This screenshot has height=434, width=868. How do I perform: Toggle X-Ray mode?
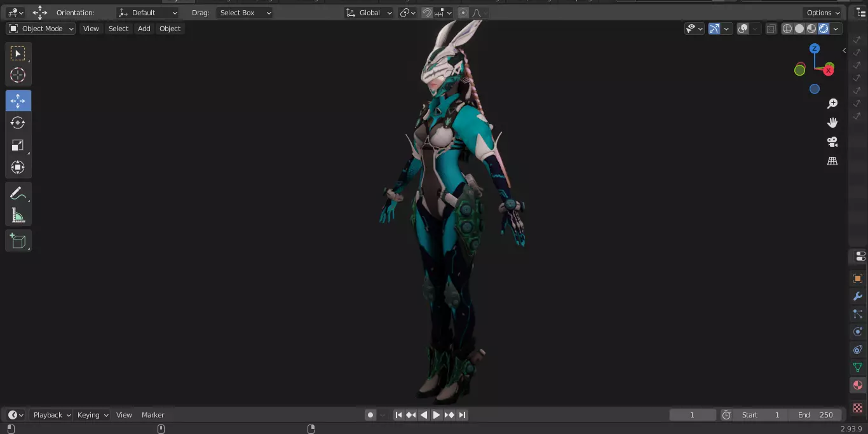coord(771,29)
